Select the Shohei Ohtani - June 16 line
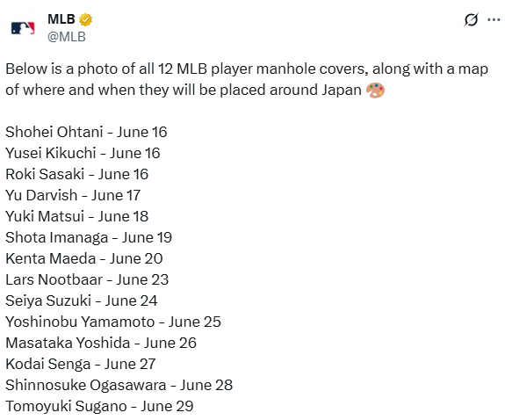 [86, 132]
